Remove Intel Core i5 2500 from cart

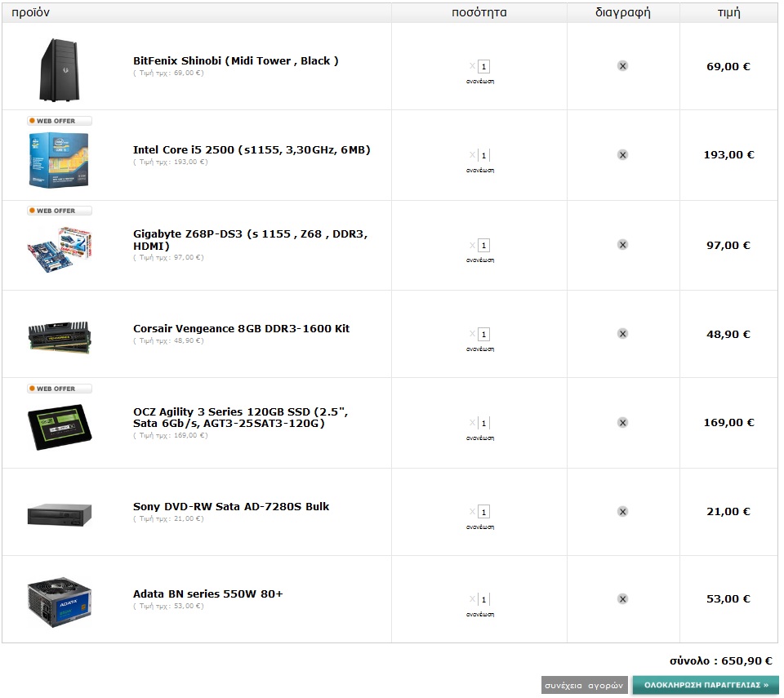point(622,155)
